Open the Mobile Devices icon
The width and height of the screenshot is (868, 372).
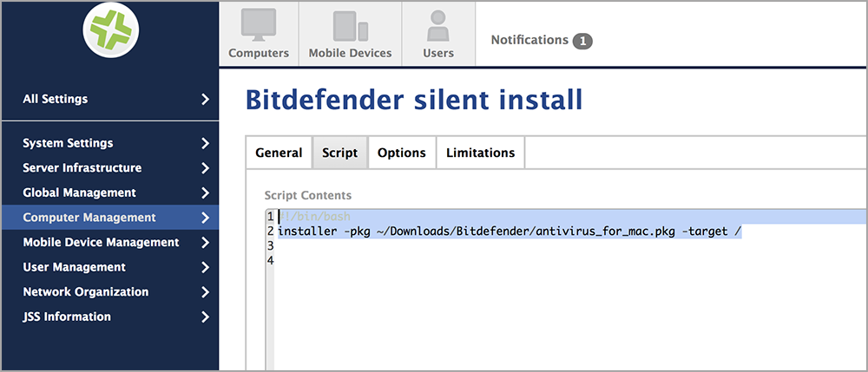click(x=350, y=25)
